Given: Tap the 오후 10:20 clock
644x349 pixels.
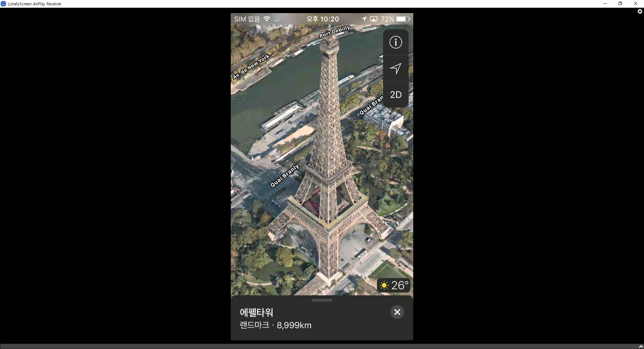Looking at the screenshot, I should pyautogui.click(x=323, y=19).
